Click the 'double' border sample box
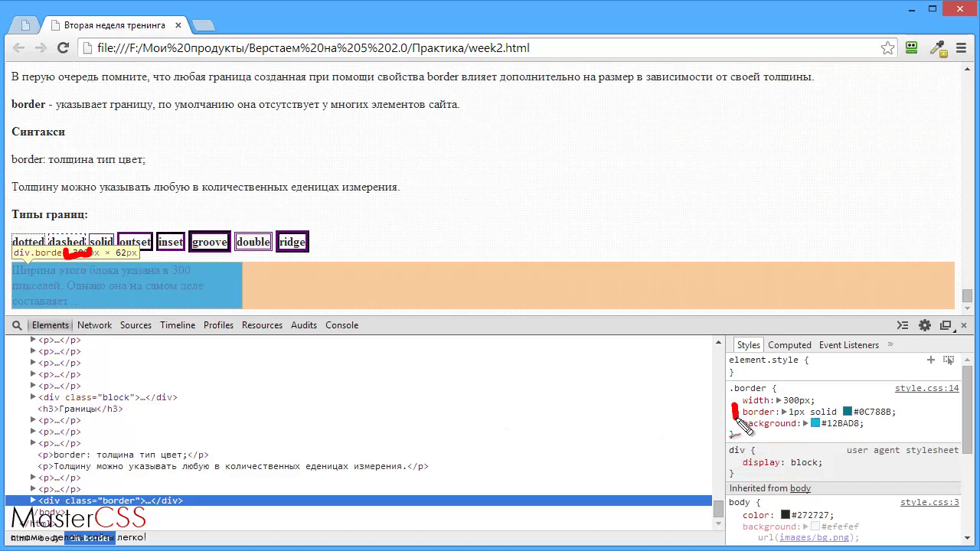This screenshot has width=980, height=551. [253, 242]
